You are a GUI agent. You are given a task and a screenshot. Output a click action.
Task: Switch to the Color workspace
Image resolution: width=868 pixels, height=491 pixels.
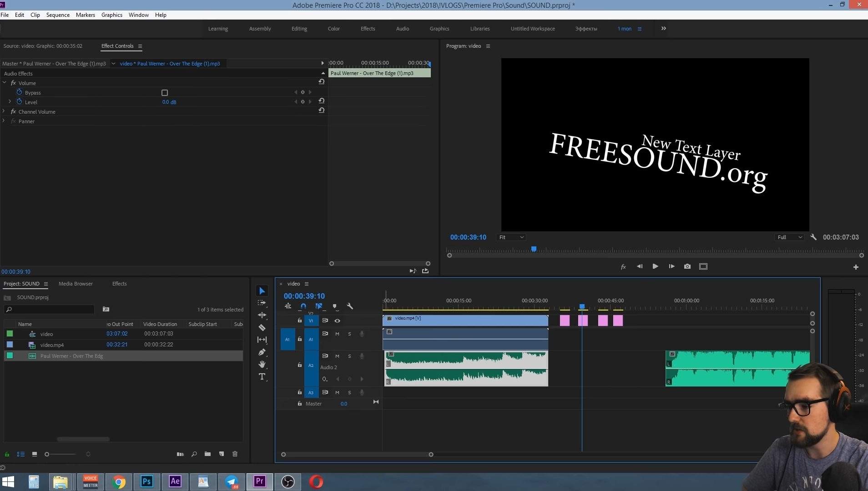tap(333, 29)
